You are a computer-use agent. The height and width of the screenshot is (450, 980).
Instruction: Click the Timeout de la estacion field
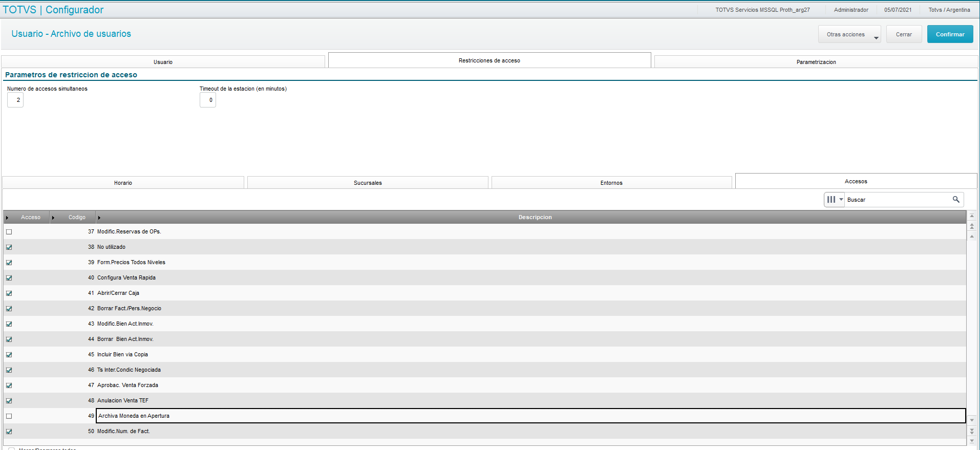point(208,100)
